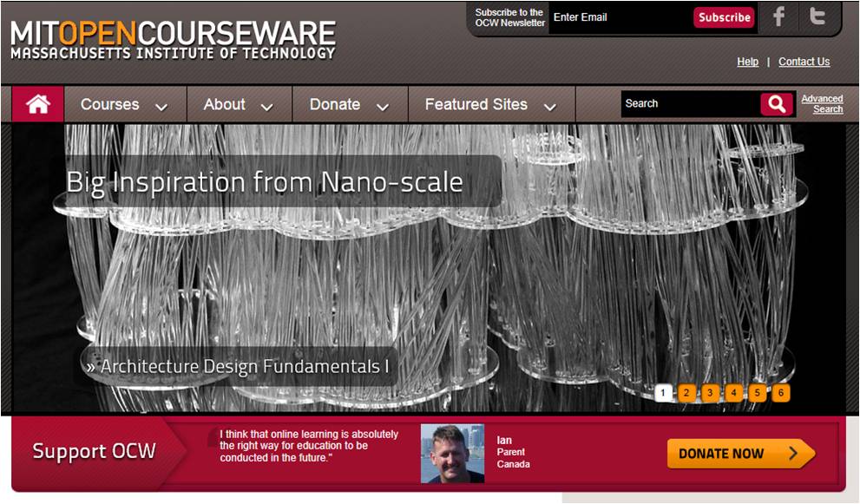Select carousel slide 1

pos(663,393)
